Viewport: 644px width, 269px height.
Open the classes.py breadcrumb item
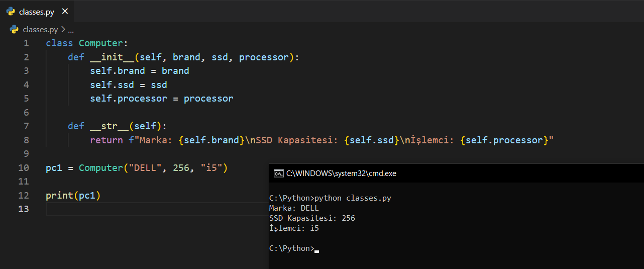(40, 30)
